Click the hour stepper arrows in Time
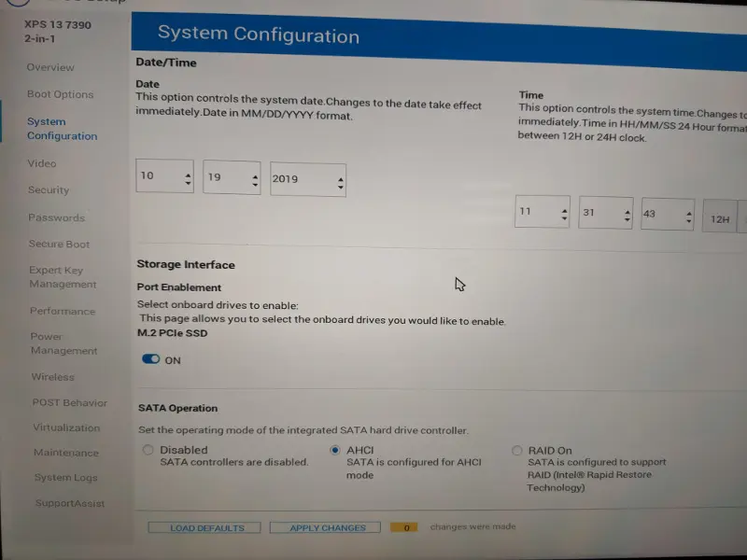Image resolution: width=747 pixels, height=560 pixels. tap(563, 215)
